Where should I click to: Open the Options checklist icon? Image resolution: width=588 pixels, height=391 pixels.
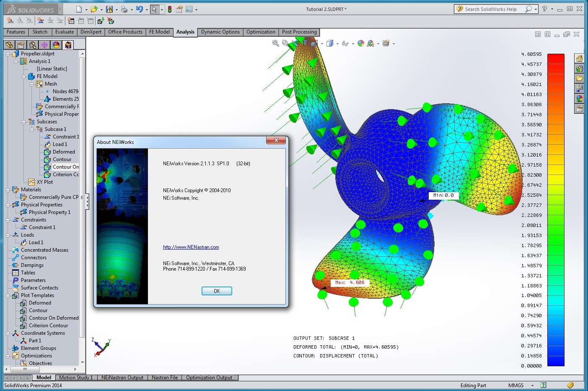(x=189, y=9)
